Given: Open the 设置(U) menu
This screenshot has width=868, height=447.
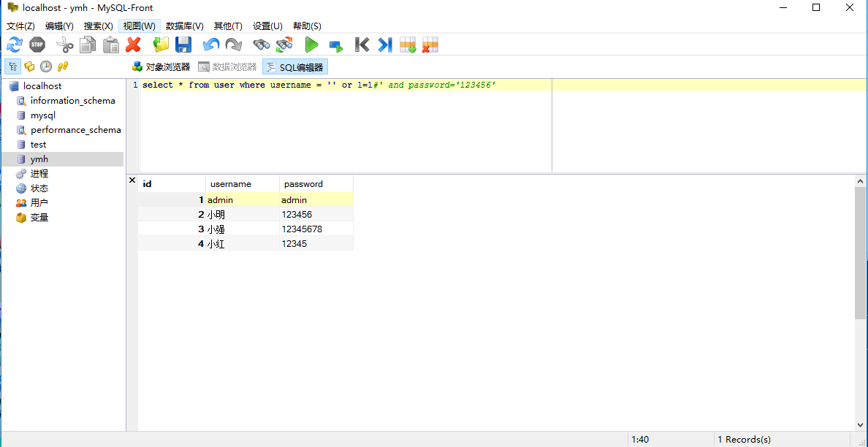Looking at the screenshot, I should click(x=267, y=26).
